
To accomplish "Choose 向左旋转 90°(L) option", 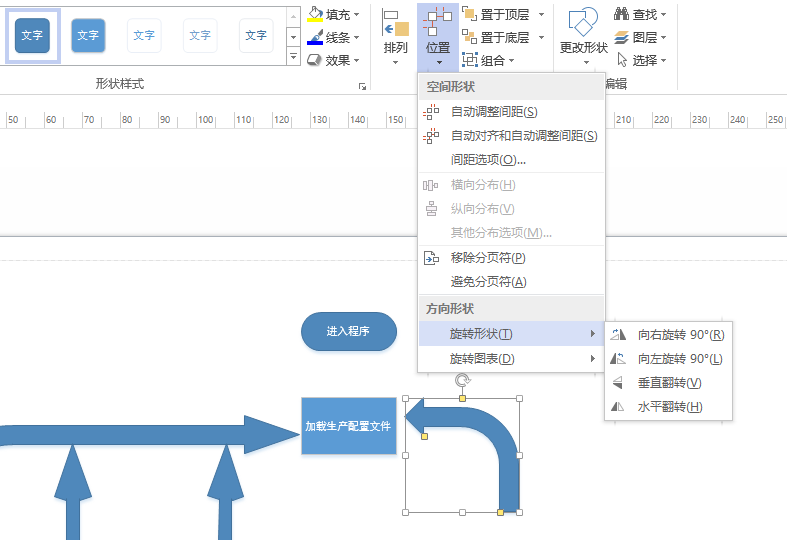I will click(x=668, y=358).
